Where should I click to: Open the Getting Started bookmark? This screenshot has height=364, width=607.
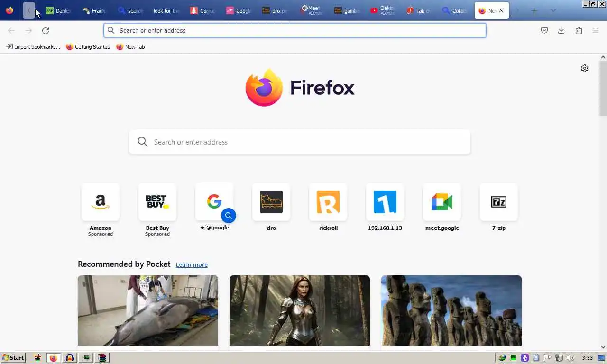point(88,47)
